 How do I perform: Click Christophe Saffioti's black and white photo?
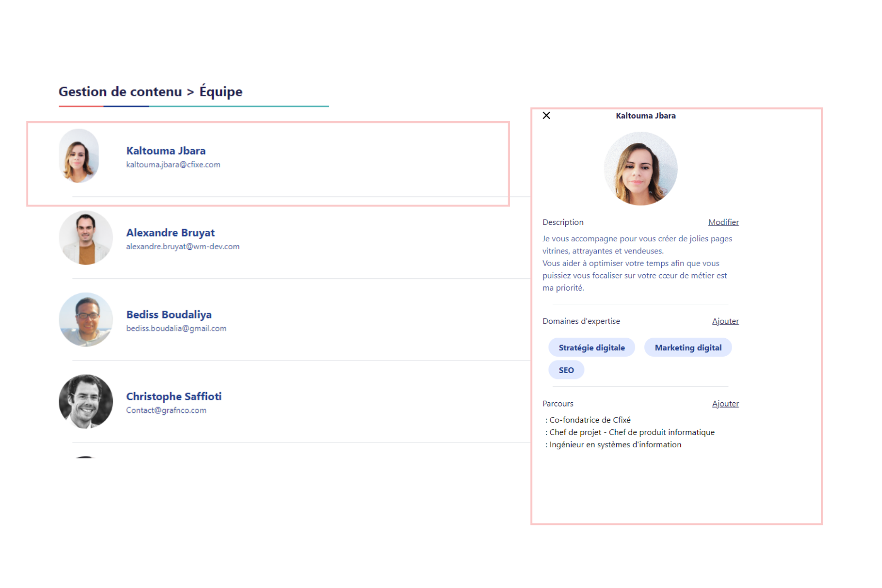coord(86,402)
